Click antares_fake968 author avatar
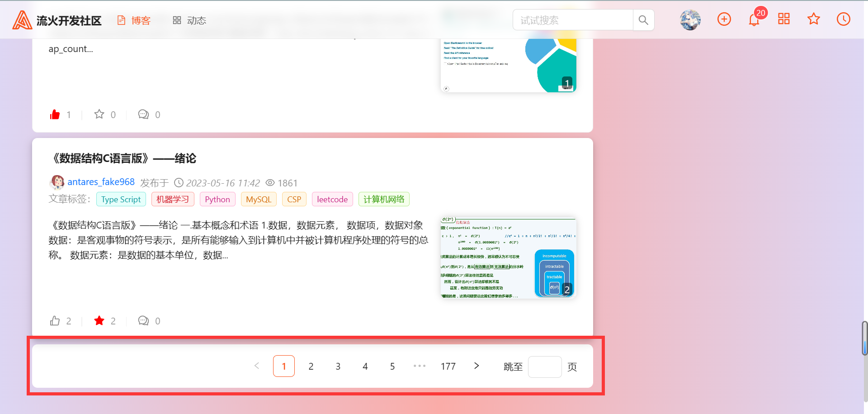The image size is (868, 414). coord(57,182)
